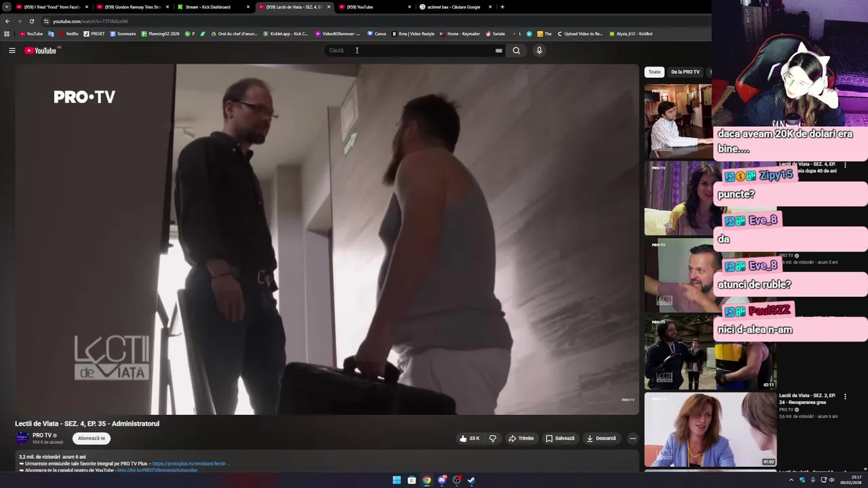Open the protvplus.ro link in the description

(x=191, y=464)
